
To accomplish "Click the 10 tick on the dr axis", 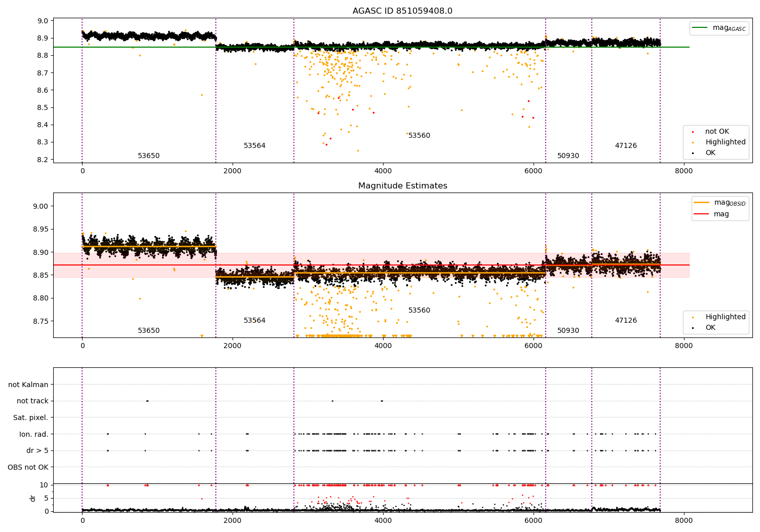I will click(x=44, y=485).
